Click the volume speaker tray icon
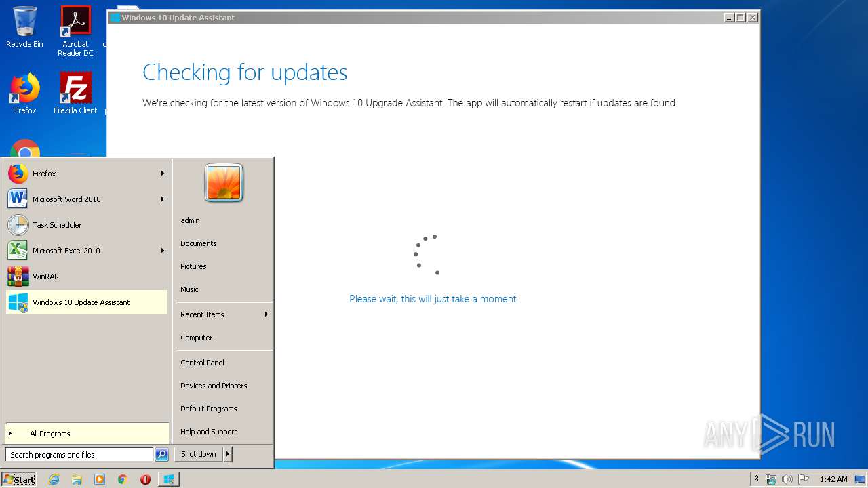 pyautogui.click(x=787, y=479)
